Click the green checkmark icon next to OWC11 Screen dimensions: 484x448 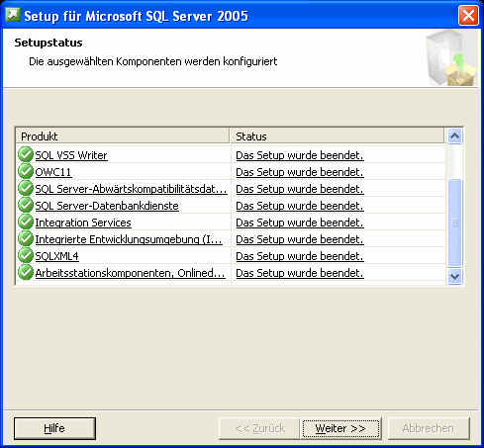pyautogui.click(x=26, y=171)
